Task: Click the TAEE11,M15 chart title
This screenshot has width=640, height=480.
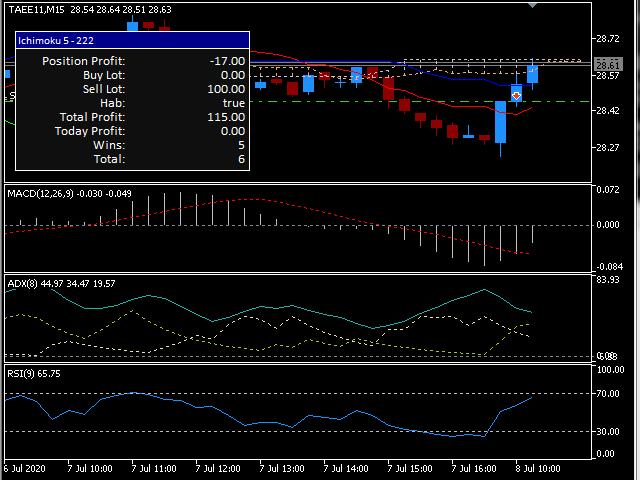Action: pyautogui.click(x=37, y=9)
